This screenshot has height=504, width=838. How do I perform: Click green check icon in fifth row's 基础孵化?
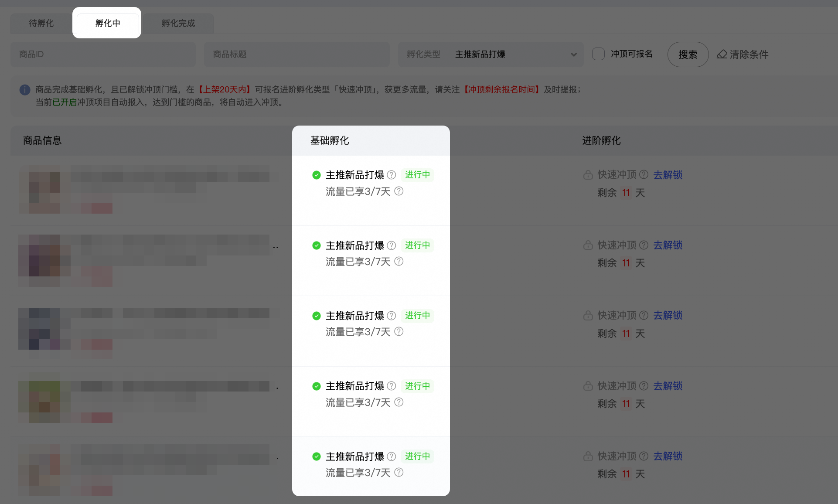tap(317, 456)
